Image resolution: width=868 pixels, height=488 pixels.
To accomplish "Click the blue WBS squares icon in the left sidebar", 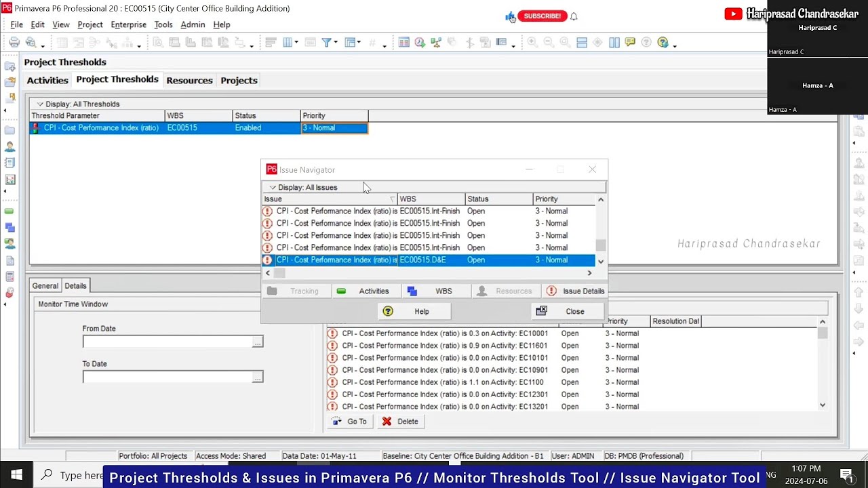I will pos(9,228).
